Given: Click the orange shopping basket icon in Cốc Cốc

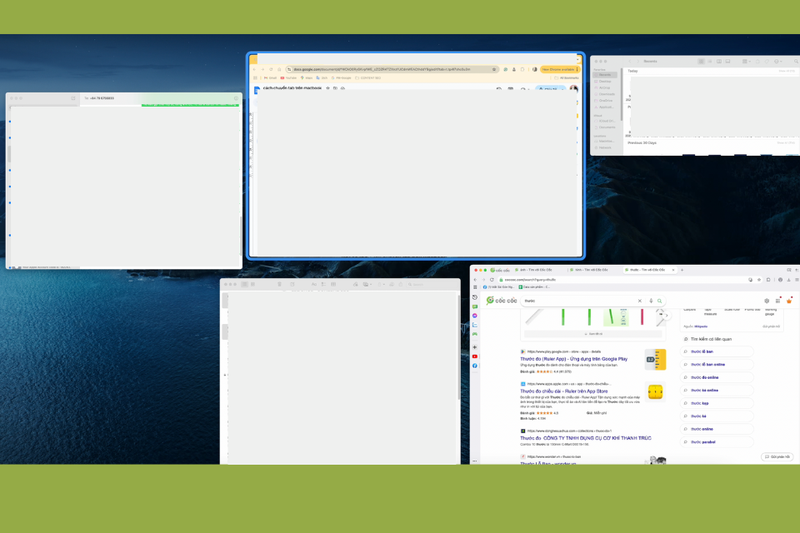Looking at the screenshot, I should (x=789, y=301).
